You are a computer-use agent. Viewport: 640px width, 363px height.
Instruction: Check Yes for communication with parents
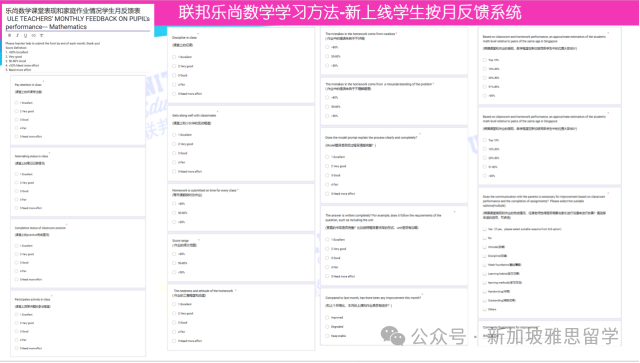point(484,229)
